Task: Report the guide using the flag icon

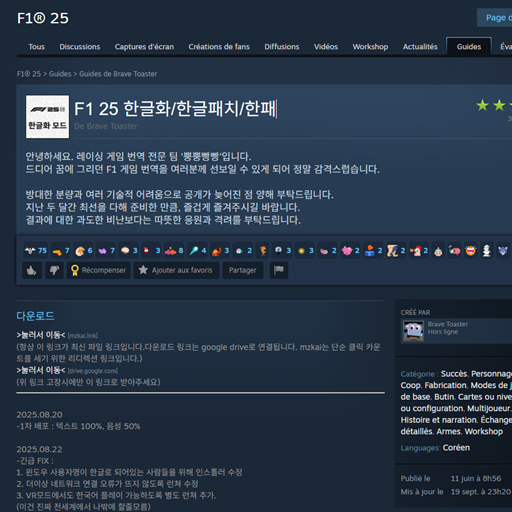Action: click(x=279, y=270)
